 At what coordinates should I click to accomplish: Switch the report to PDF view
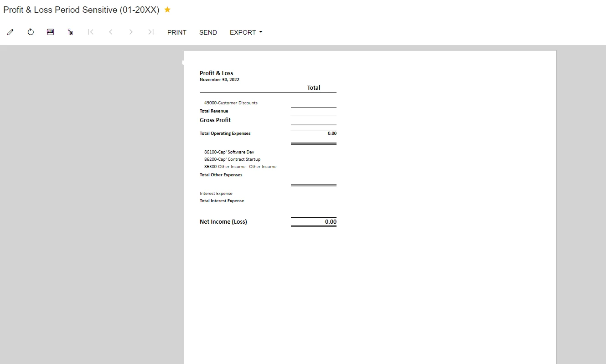coord(51,32)
